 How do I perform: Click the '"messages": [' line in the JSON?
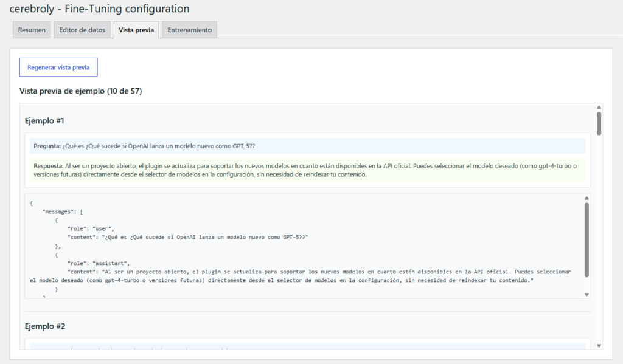[63, 211]
